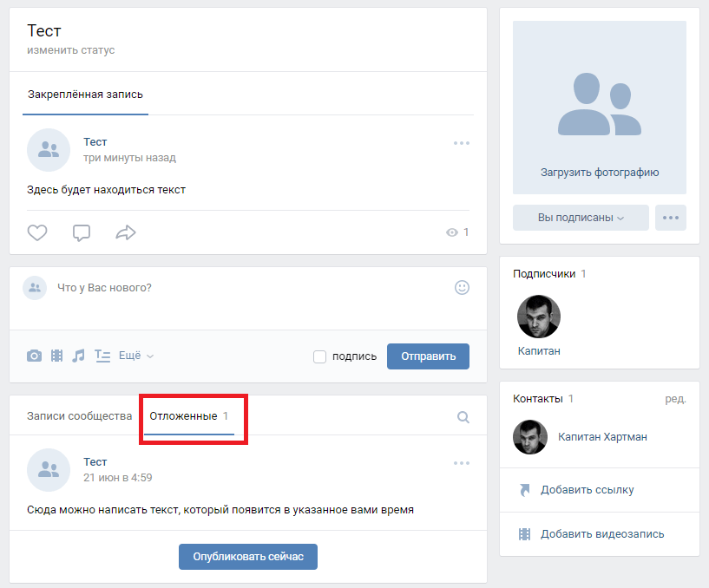
Task: Share the pinned post via arrow icon
Action: tap(127, 232)
